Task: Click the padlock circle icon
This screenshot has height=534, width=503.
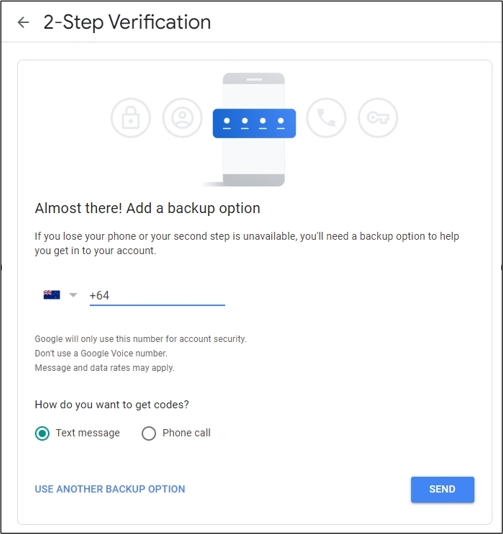Action: point(131,118)
